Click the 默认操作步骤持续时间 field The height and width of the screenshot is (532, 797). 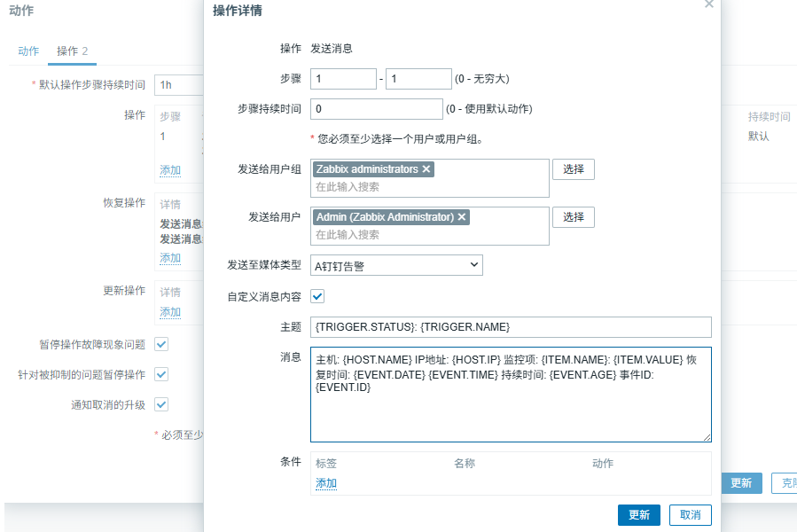[x=179, y=85]
